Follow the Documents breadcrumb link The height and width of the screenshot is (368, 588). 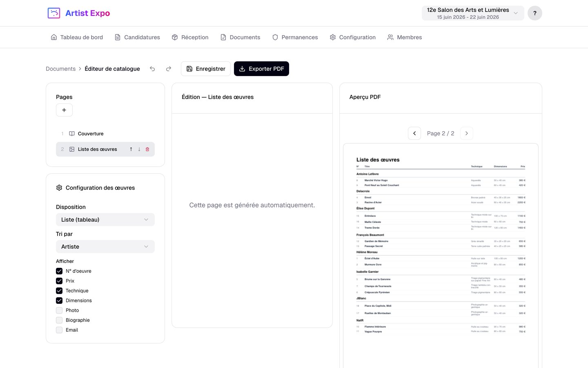point(60,69)
